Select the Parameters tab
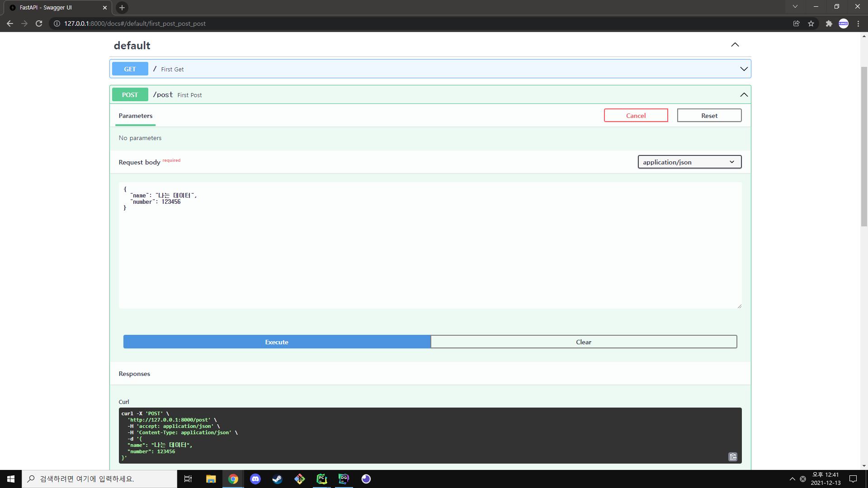The image size is (868, 488). [x=135, y=116]
